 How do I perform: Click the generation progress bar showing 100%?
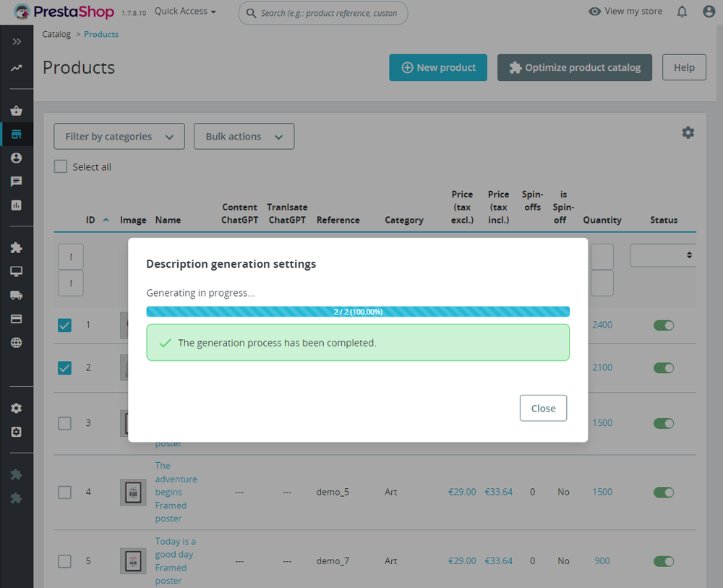[x=358, y=311]
